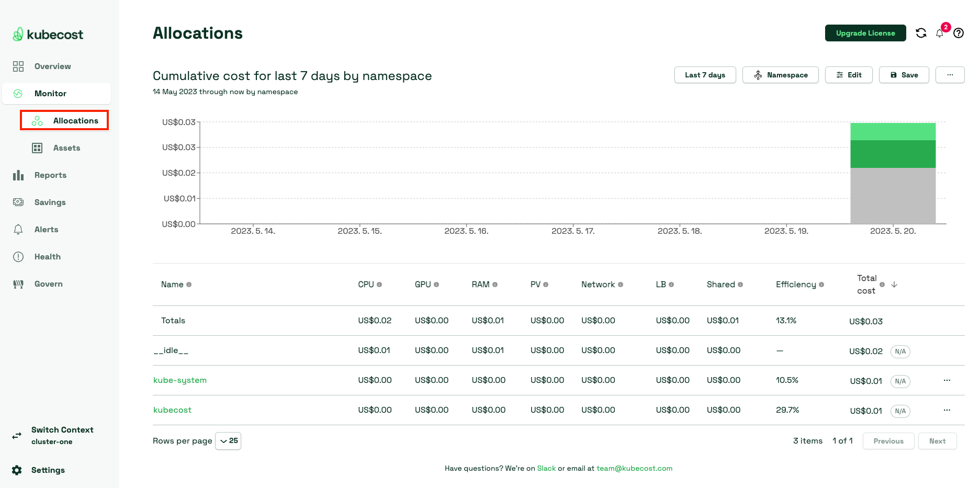Open the more options ellipsis button
The width and height of the screenshot is (980, 488).
950,75
